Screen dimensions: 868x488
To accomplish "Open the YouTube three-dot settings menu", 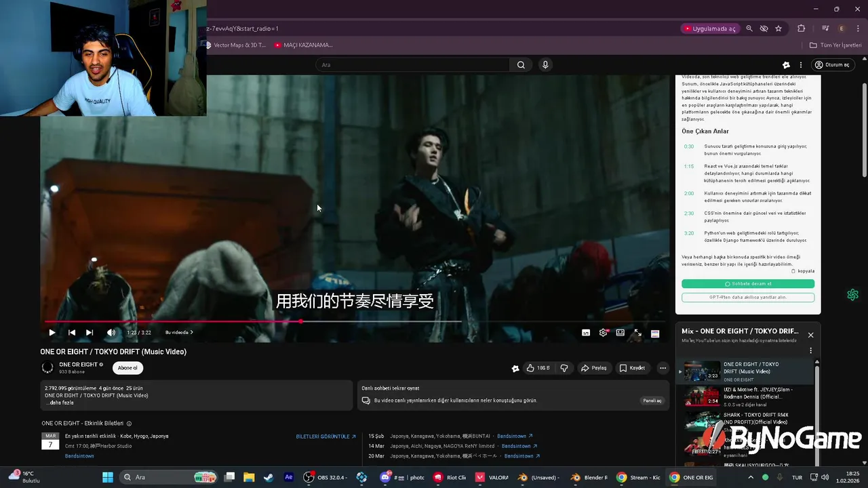I will tap(801, 65).
